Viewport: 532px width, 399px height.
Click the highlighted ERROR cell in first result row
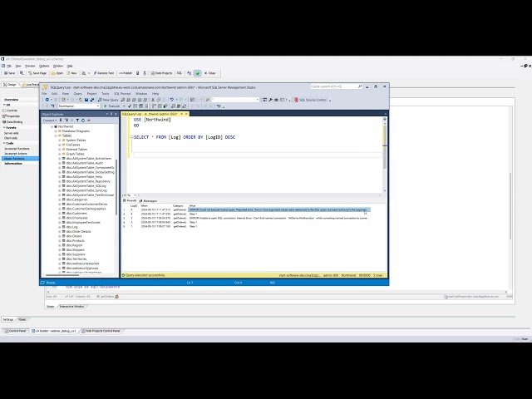tap(279, 210)
